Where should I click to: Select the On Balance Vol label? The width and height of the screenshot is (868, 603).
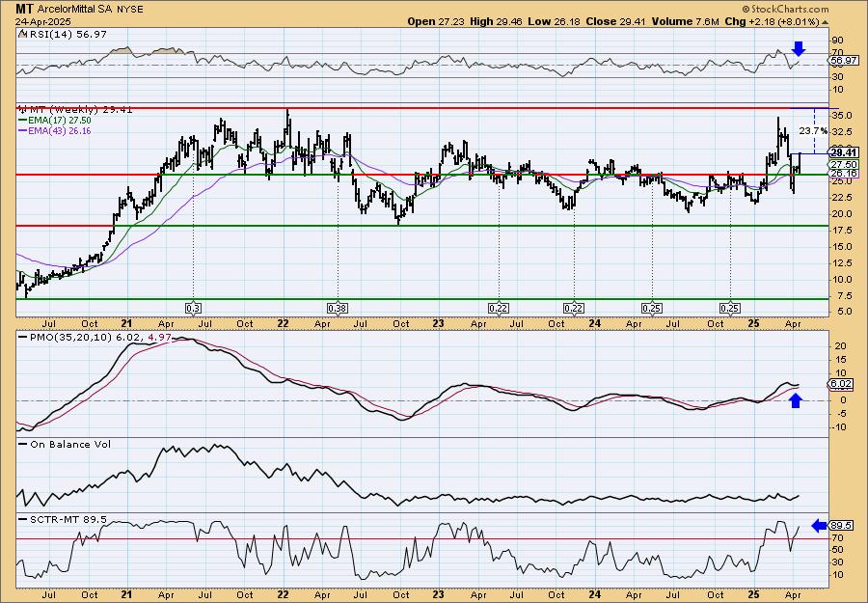coord(66,444)
